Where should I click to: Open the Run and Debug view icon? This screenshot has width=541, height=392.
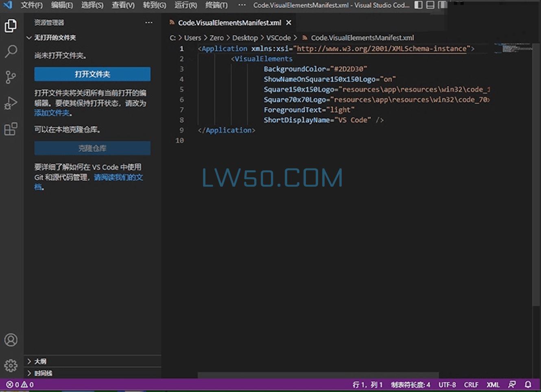point(11,103)
